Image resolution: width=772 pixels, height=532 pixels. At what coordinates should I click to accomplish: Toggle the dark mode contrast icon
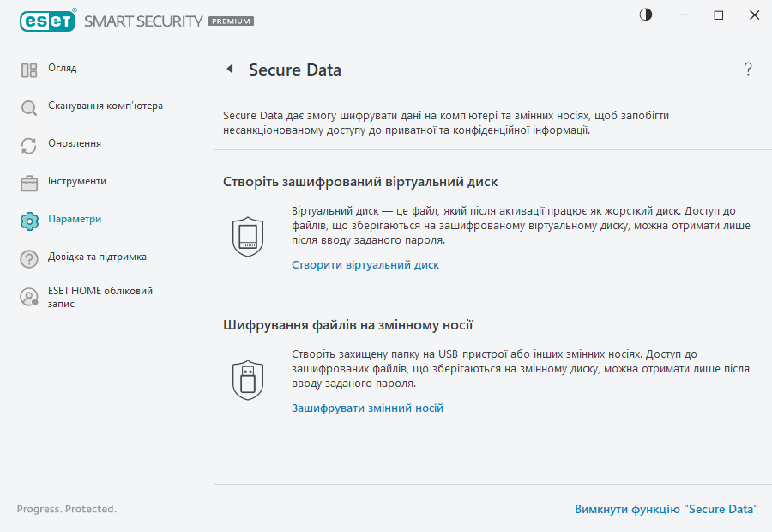point(644,15)
